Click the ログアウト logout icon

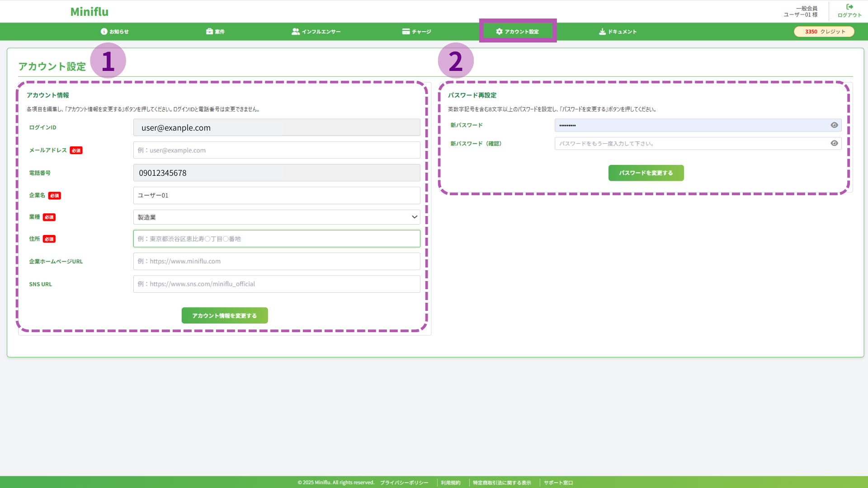(849, 7)
